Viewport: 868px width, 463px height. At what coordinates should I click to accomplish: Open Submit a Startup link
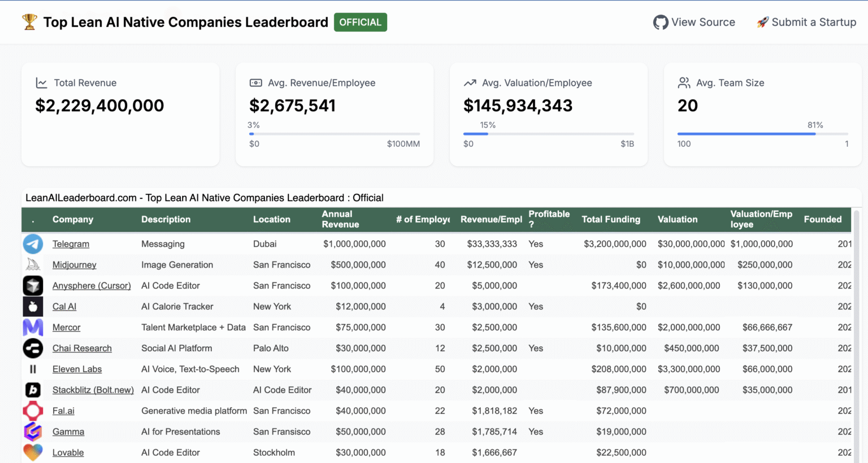click(x=806, y=23)
